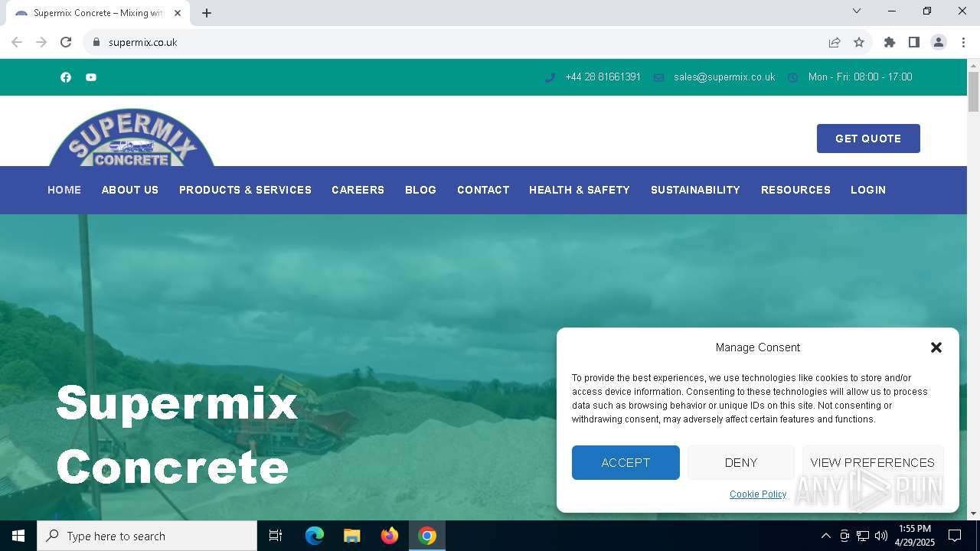This screenshot has width=980, height=551.
Task: Click the GET QUOTE button
Action: point(868,139)
